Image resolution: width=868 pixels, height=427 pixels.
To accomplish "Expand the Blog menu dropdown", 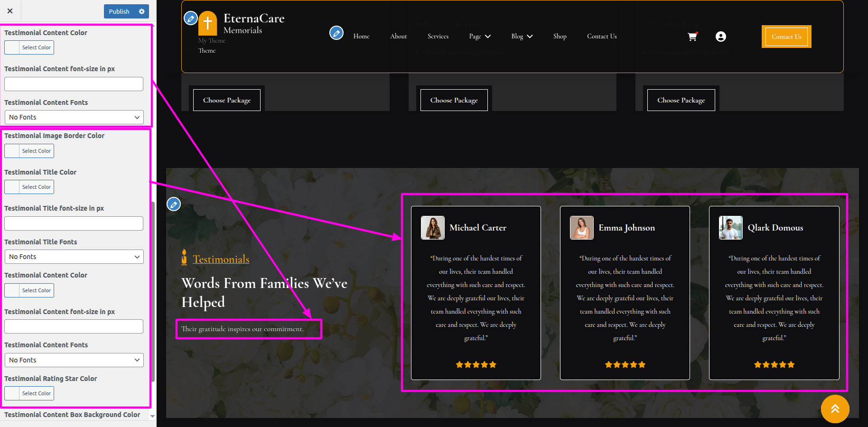I will click(522, 37).
